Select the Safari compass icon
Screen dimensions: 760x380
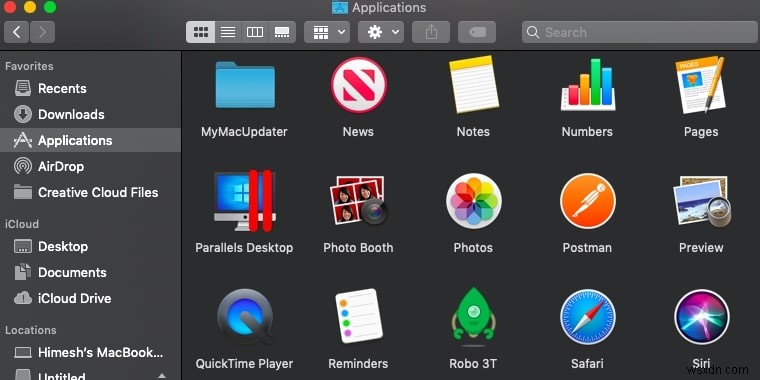point(588,317)
